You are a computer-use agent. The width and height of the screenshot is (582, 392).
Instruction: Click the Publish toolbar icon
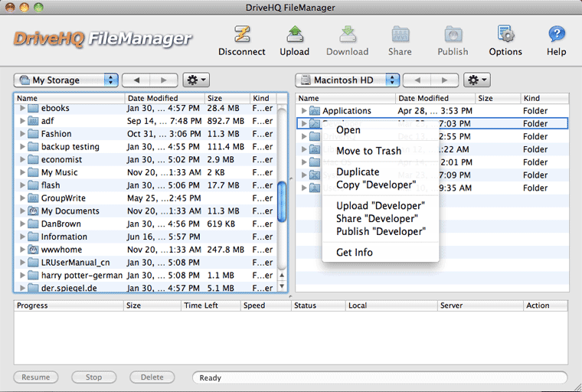[x=453, y=34]
